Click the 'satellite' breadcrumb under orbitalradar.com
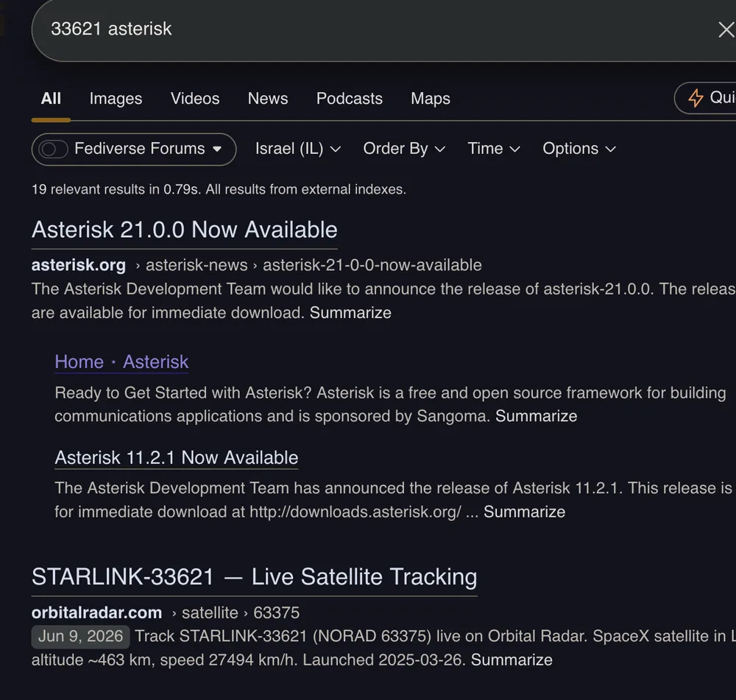Screen dimensions: 736x700 (210, 612)
